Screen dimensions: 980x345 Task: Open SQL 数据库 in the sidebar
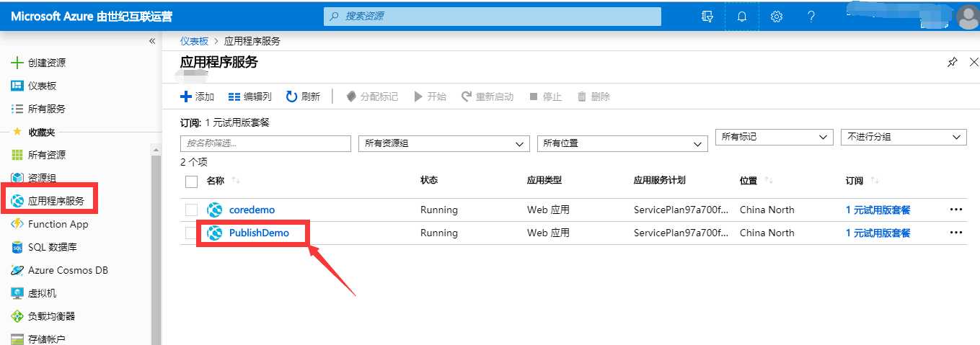44,247
